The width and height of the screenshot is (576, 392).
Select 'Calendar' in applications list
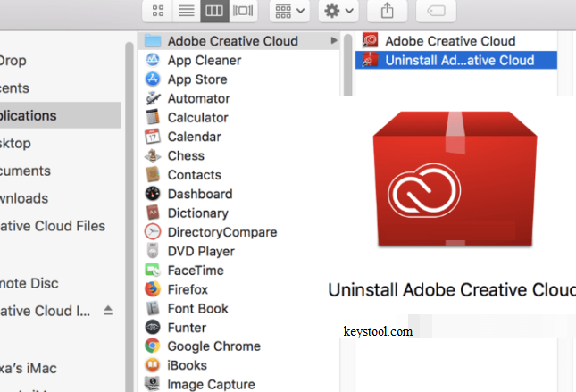195,137
